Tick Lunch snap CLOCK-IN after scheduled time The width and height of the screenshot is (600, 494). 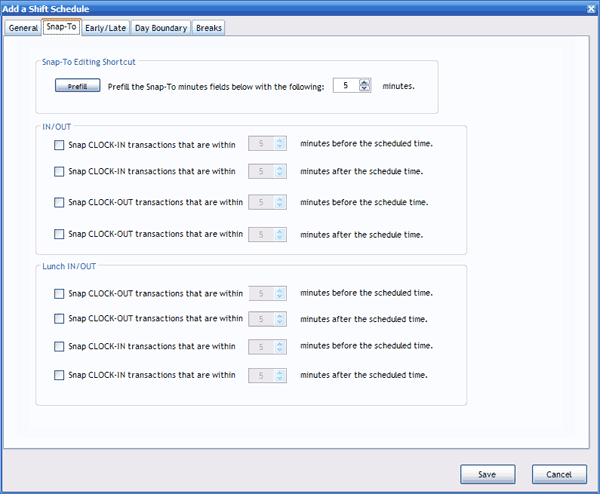(x=60, y=376)
